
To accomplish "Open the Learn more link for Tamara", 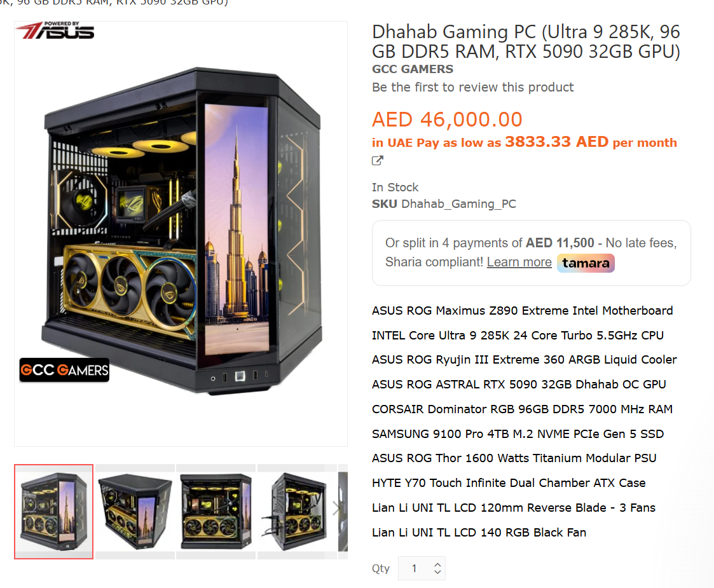I will (519, 262).
